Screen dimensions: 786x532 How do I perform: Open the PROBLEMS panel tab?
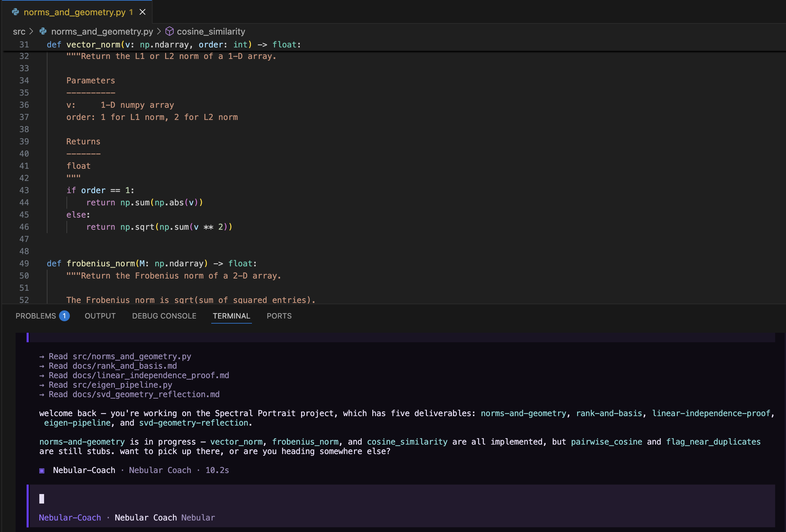point(36,316)
